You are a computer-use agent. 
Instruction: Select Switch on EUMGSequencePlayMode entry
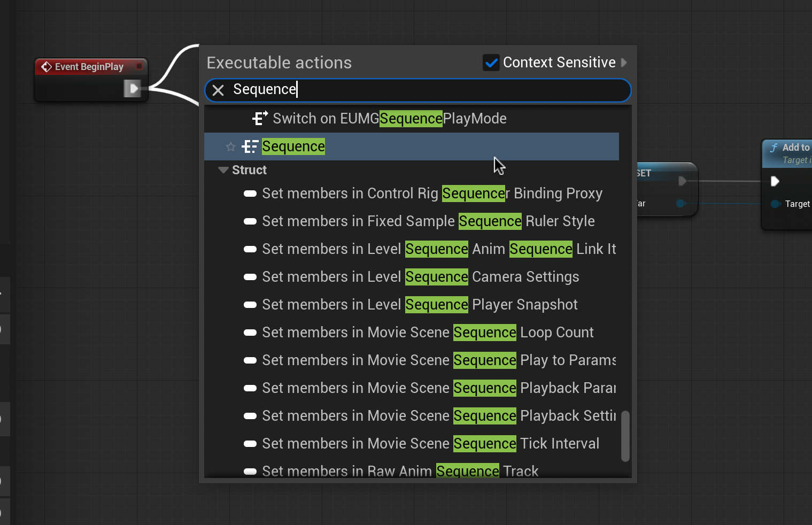(x=389, y=118)
